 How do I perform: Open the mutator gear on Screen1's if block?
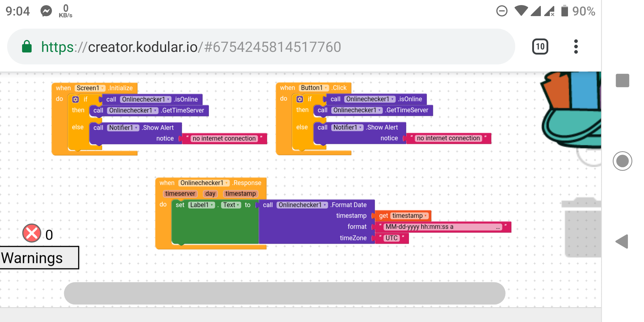click(x=75, y=99)
